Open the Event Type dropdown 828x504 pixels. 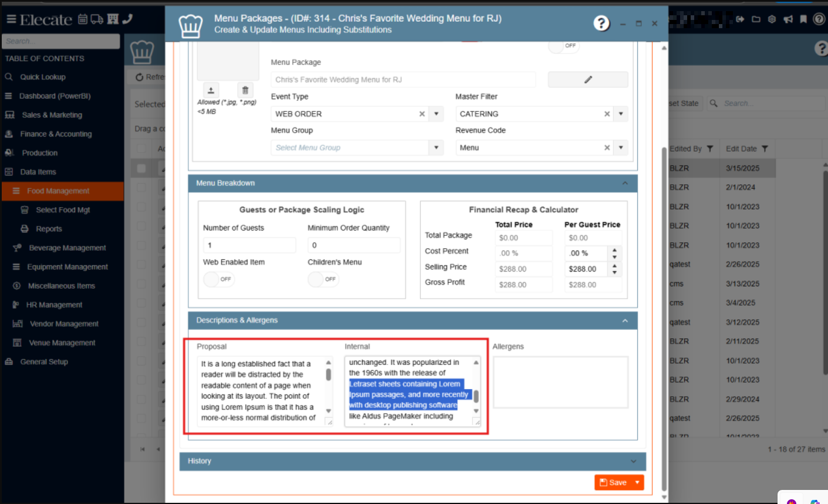436,114
